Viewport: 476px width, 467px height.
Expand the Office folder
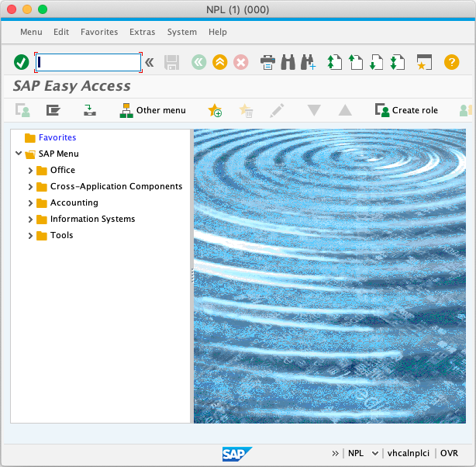(x=30, y=171)
